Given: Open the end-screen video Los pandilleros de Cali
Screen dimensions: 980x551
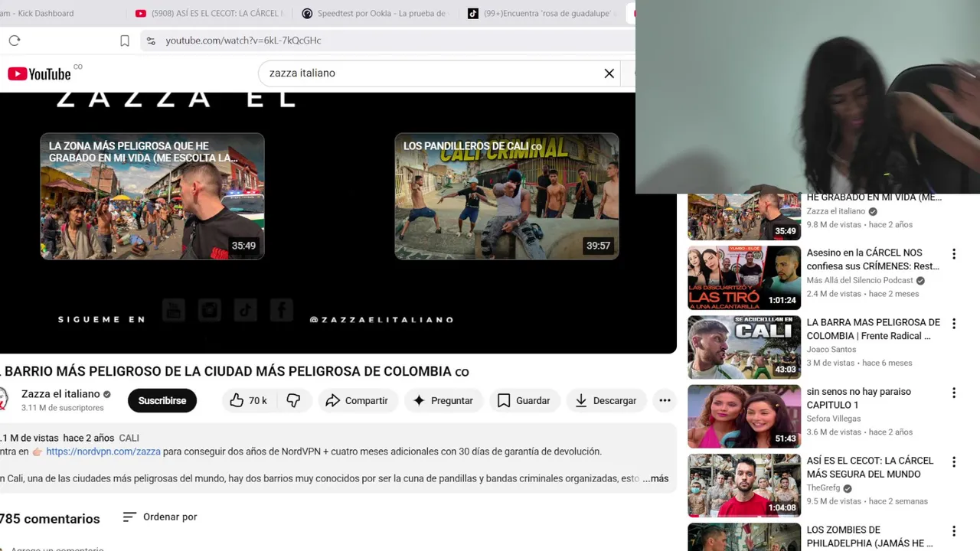Looking at the screenshot, I should (507, 197).
